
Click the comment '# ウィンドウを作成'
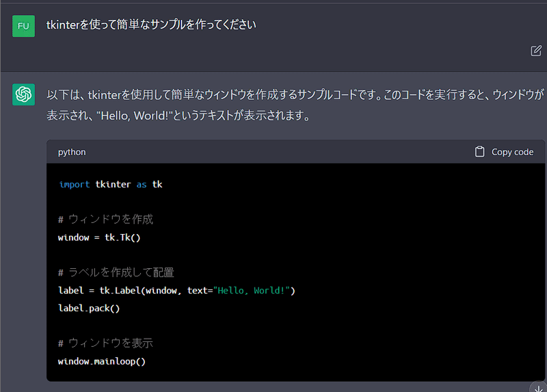105,219
